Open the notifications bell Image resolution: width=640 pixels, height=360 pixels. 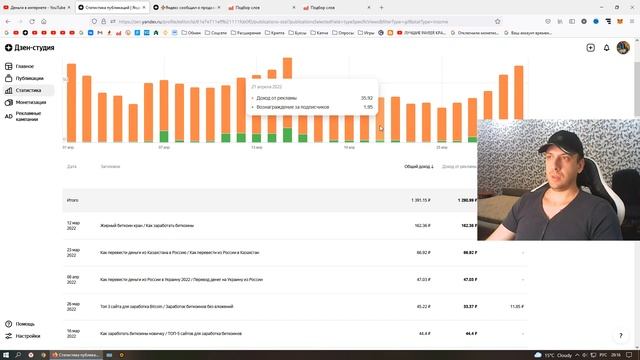607,48
